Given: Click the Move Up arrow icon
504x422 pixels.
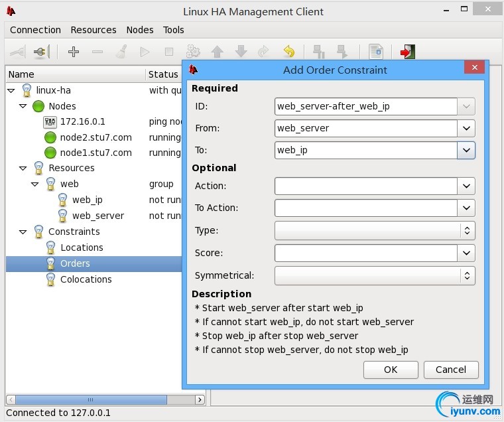Looking at the screenshot, I should click(218, 52).
